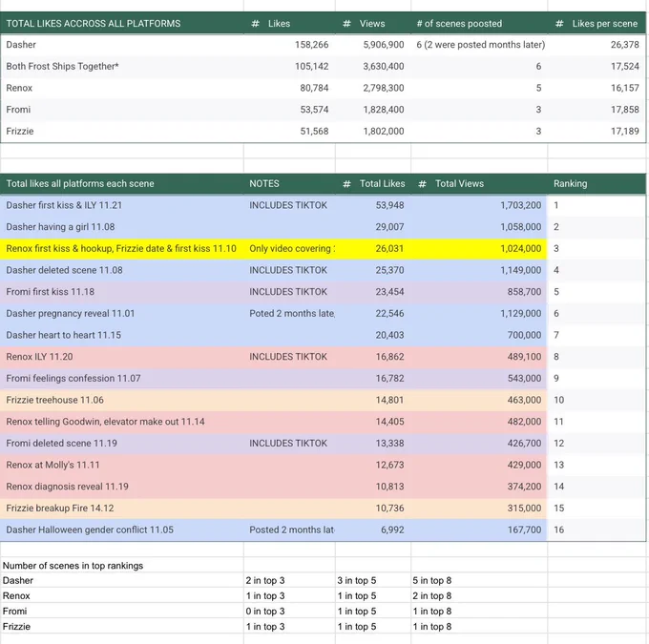
Task: Click the Renox likes per scene 16,157 cell
Action: click(596, 88)
